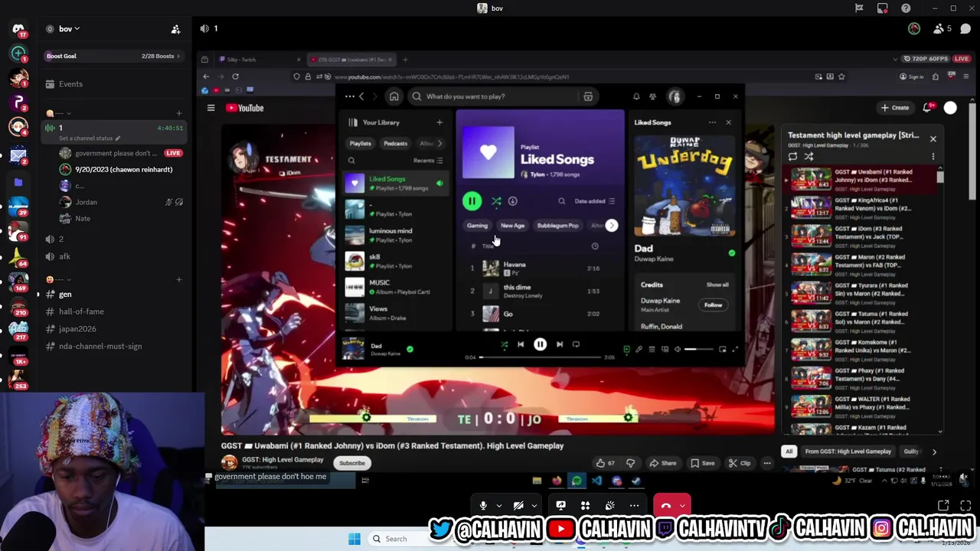Click the add-a-server plus icon in Discord
The height and width of the screenshot is (551, 980).
point(18,53)
